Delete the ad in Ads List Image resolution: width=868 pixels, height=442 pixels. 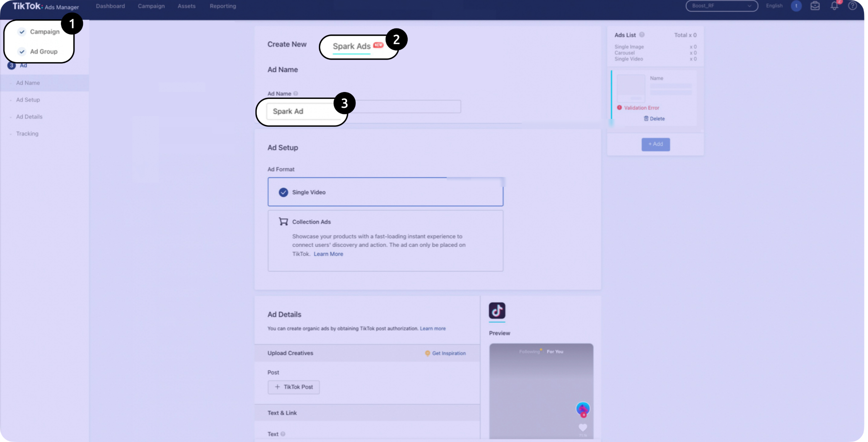(x=654, y=118)
